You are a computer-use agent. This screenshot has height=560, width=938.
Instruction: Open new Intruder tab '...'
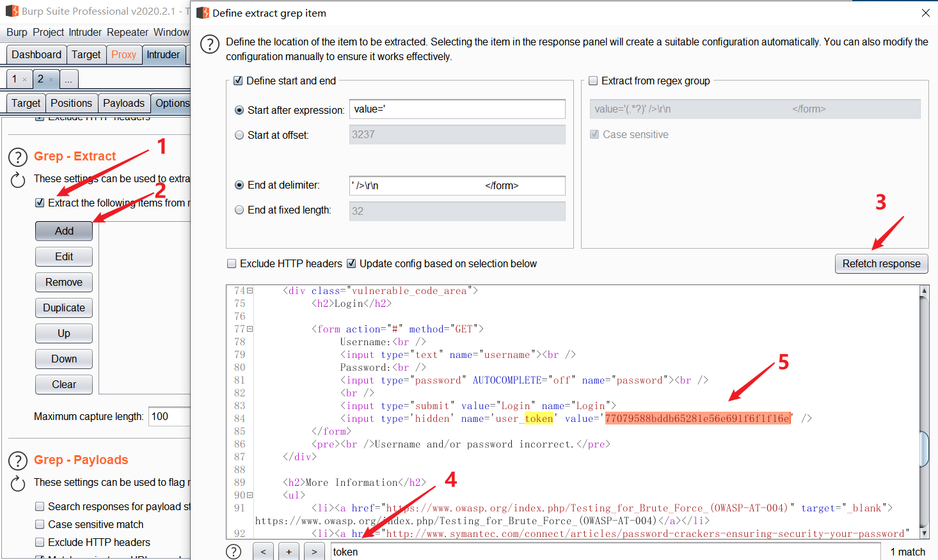click(x=68, y=79)
